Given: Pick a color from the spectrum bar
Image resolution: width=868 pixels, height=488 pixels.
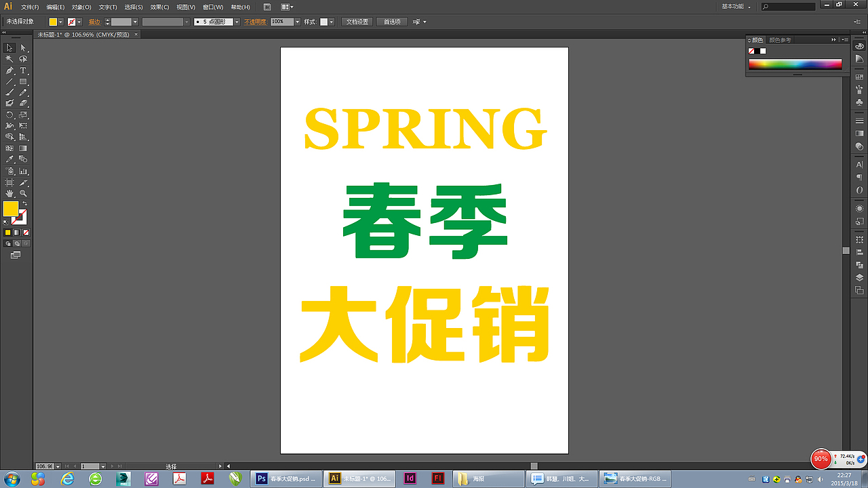Looking at the screenshot, I should click(795, 64).
